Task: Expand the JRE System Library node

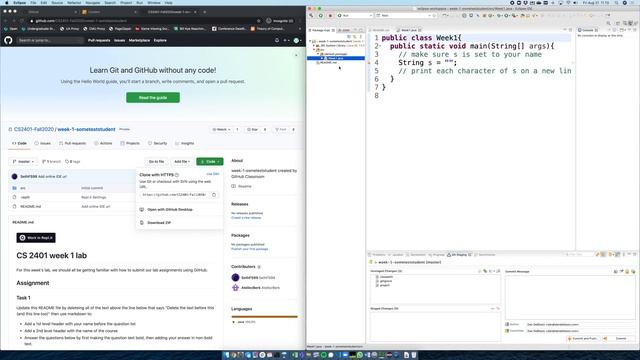Action: click(314, 46)
